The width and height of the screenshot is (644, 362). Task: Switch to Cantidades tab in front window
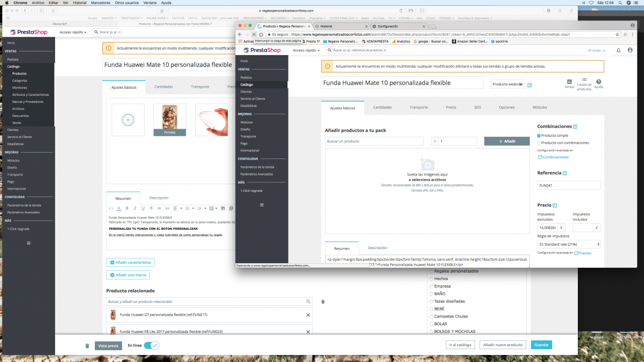[x=382, y=108]
